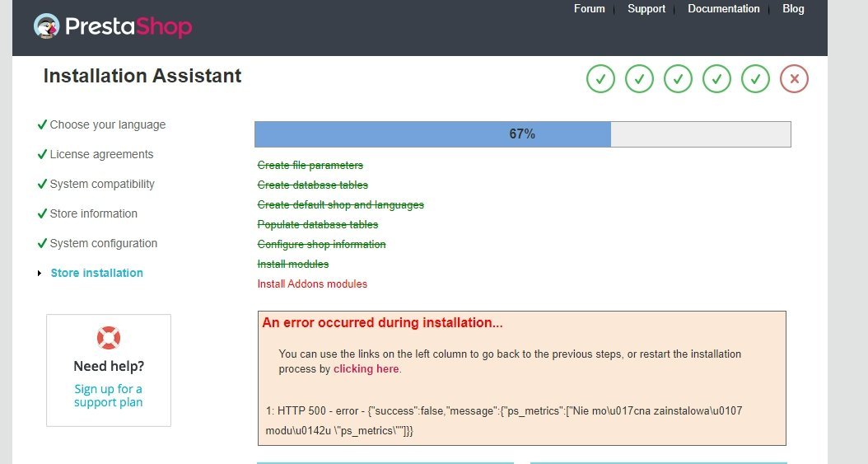Click the red X failed step icon
The height and width of the screenshot is (464, 868).
click(x=794, y=78)
